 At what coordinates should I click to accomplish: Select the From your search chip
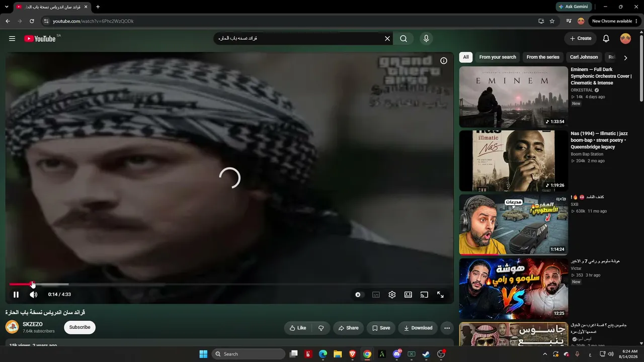[498, 57]
